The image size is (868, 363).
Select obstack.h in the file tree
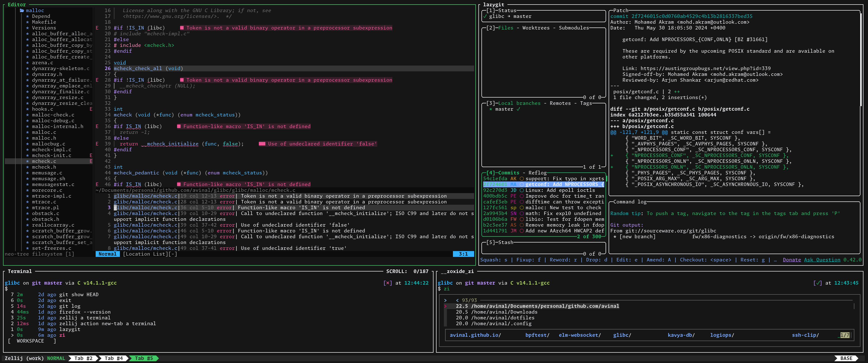point(45,219)
